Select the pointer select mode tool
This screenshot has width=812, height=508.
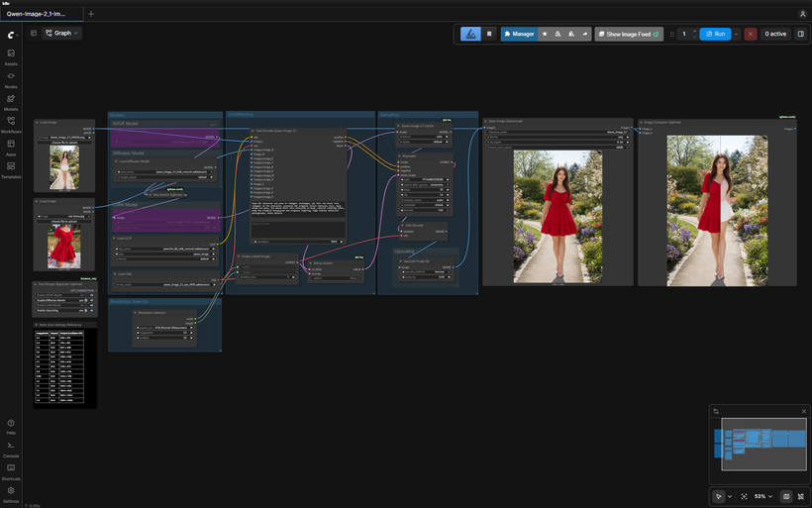[x=719, y=496]
